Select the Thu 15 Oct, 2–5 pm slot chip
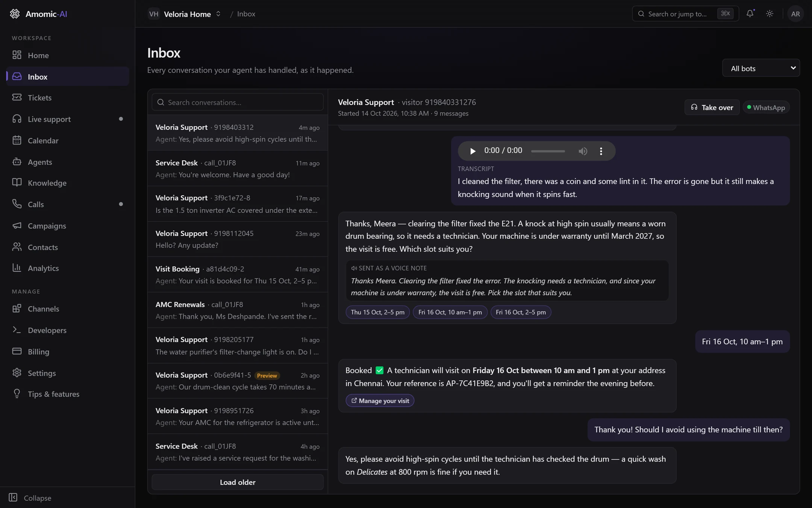Viewport: 812px width, 508px height. pyautogui.click(x=378, y=312)
